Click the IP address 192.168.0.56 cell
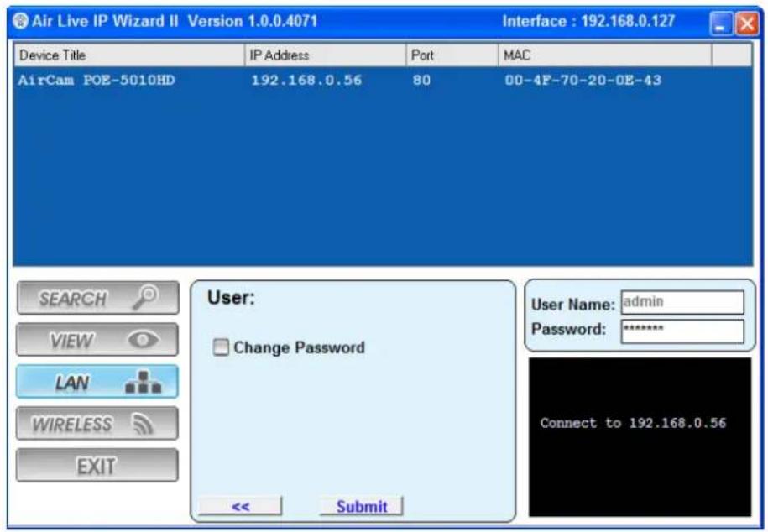The image size is (768, 532). 306,81
